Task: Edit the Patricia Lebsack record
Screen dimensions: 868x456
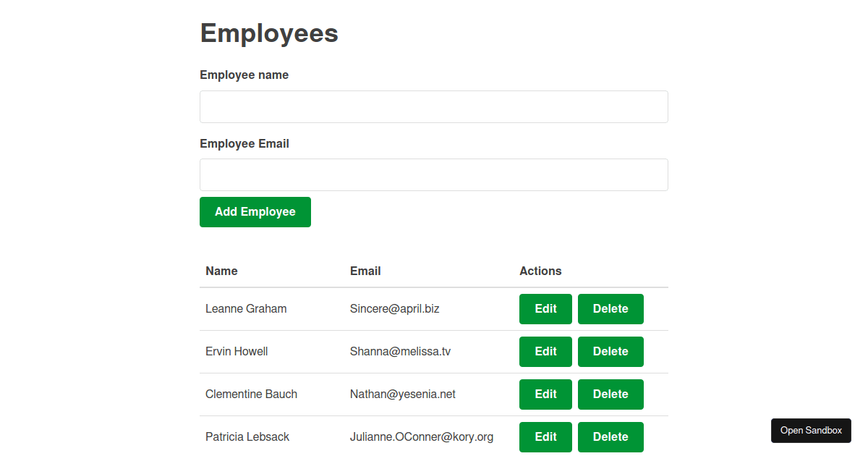Action: (545, 436)
